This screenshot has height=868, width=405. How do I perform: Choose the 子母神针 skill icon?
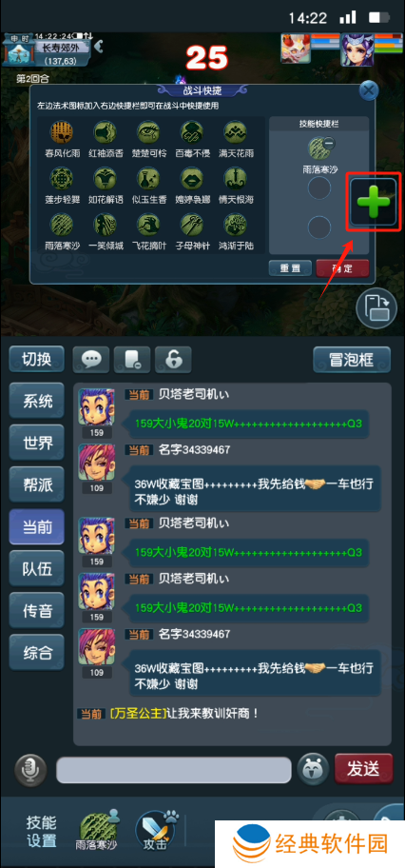192,224
